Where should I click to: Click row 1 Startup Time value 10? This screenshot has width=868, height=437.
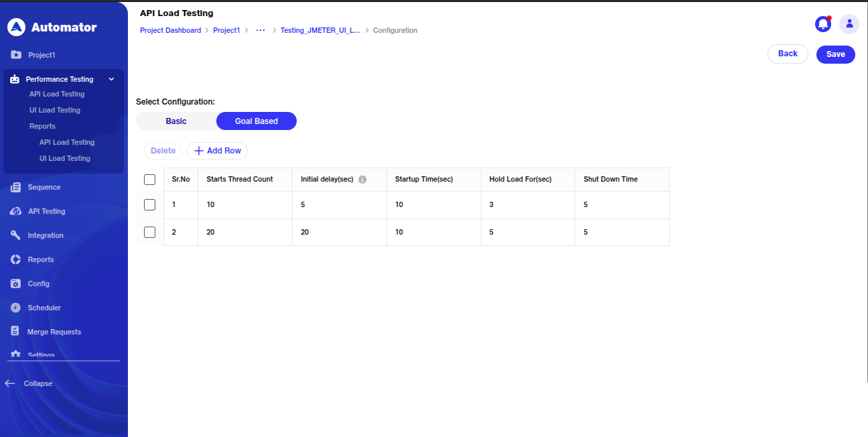click(x=399, y=204)
